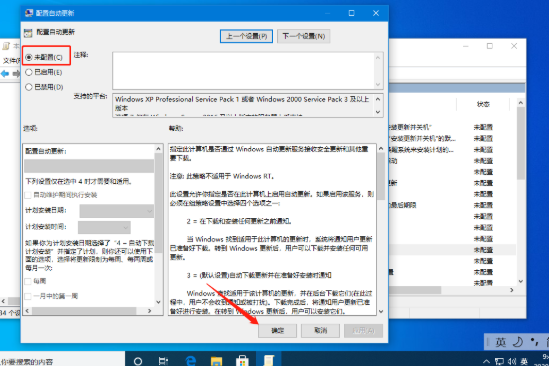549x366 pixels.
Task: Tick the 自动维护期间执行安装 checkbox
Action: pos(28,195)
